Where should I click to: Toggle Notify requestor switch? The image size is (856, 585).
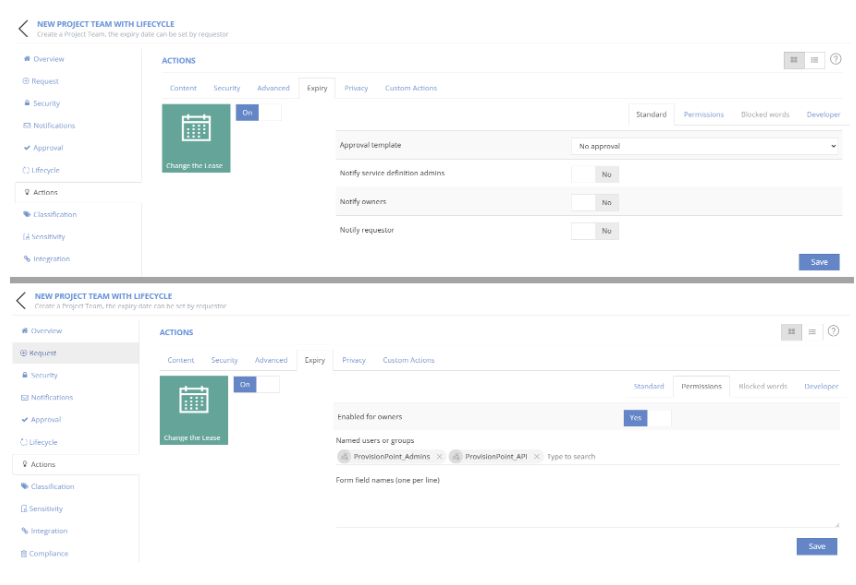pos(595,231)
